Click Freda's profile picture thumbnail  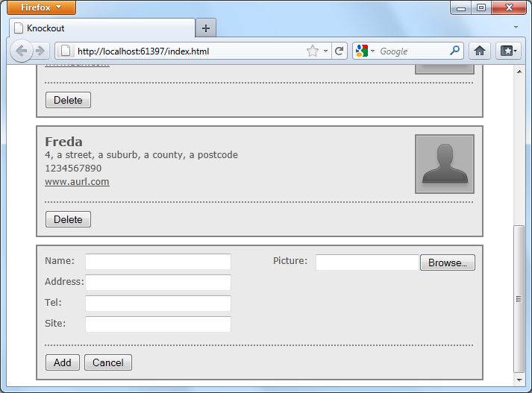(445, 164)
